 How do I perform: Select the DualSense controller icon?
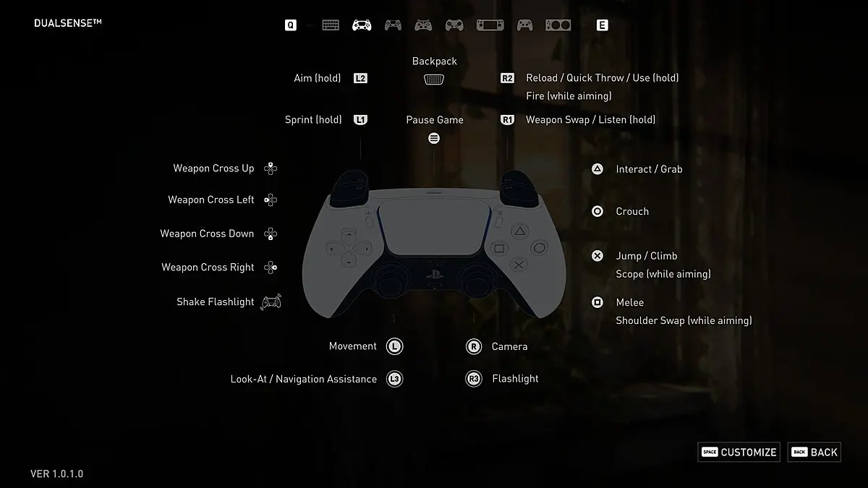362,24
